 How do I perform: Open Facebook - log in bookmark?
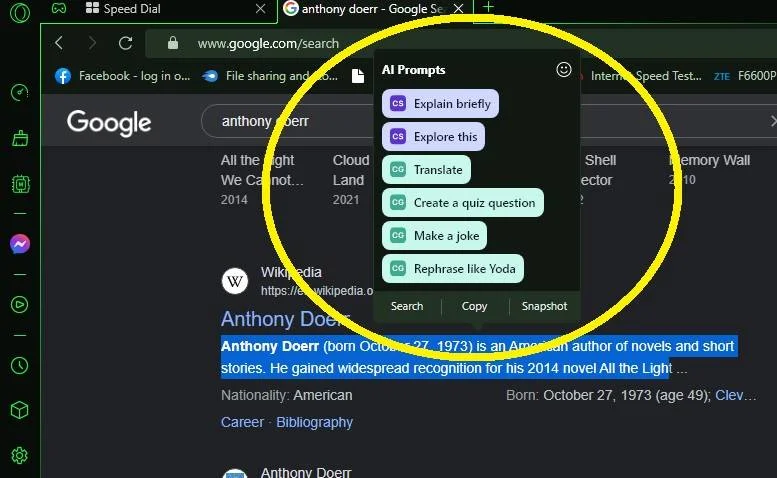(x=122, y=76)
